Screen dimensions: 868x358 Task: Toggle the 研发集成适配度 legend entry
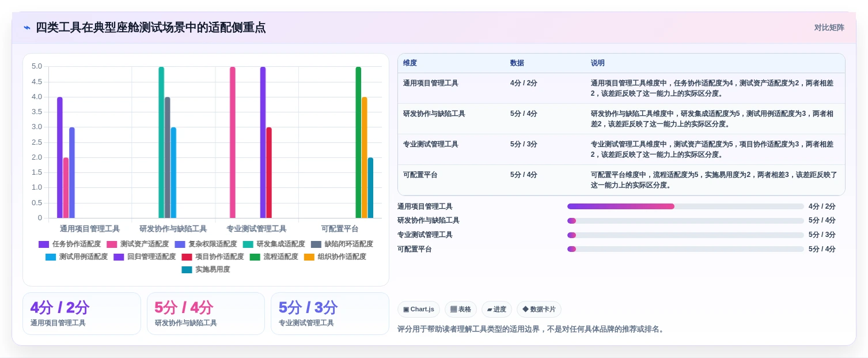[x=274, y=244]
